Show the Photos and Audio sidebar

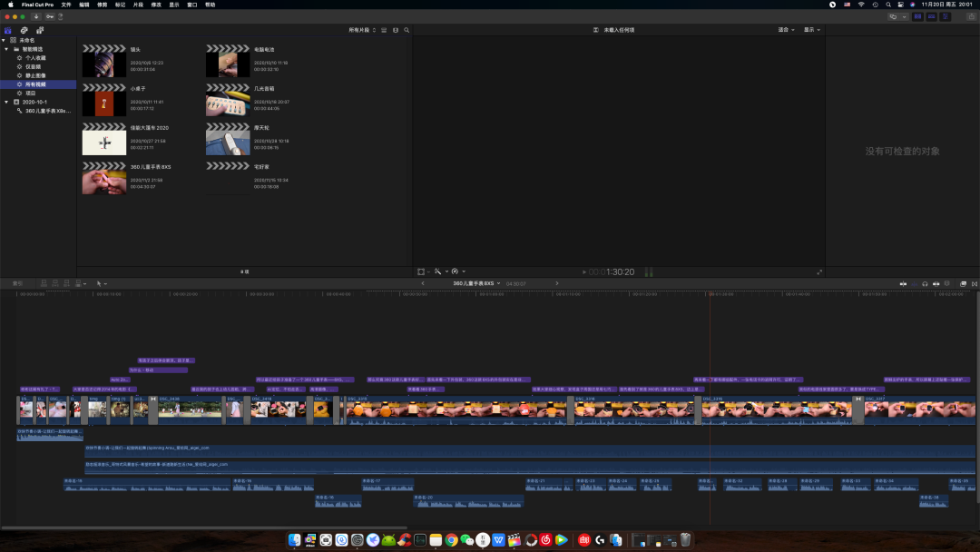[24, 30]
